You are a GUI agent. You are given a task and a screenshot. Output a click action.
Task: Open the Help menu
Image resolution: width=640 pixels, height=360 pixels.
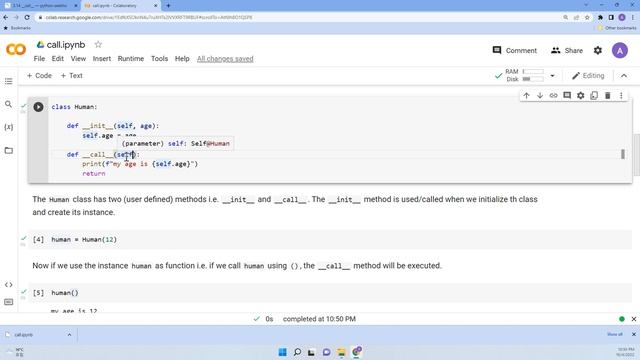182,59
